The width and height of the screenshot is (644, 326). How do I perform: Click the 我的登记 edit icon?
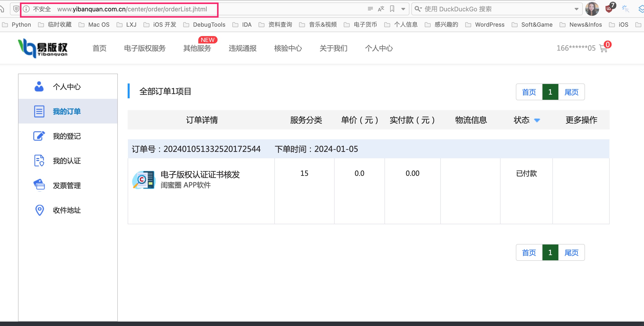39,136
